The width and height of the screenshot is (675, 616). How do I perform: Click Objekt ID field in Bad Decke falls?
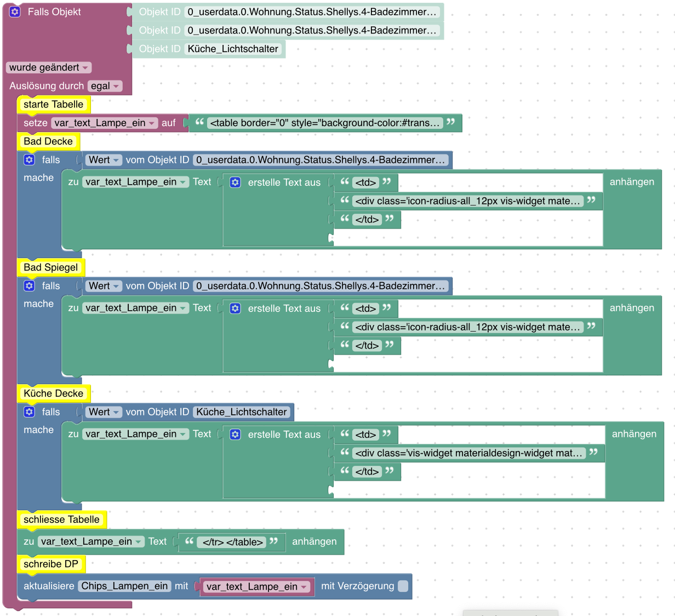321,159
